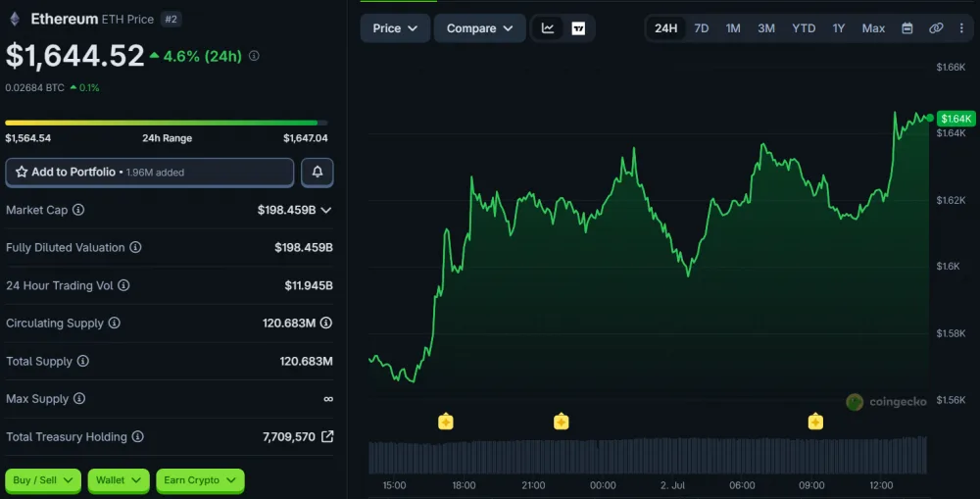This screenshot has width=980, height=499.
Task: Click the $198.459B Market Cap value
Action: tap(286, 210)
